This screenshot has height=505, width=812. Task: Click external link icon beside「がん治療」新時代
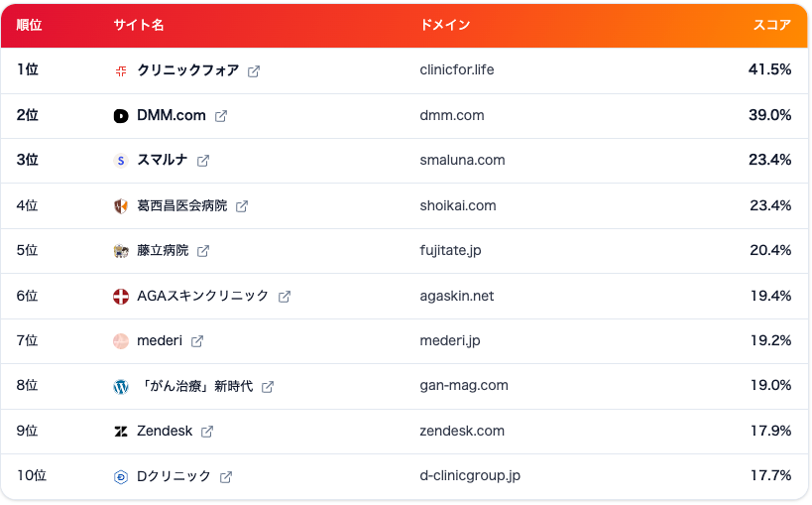(268, 387)
